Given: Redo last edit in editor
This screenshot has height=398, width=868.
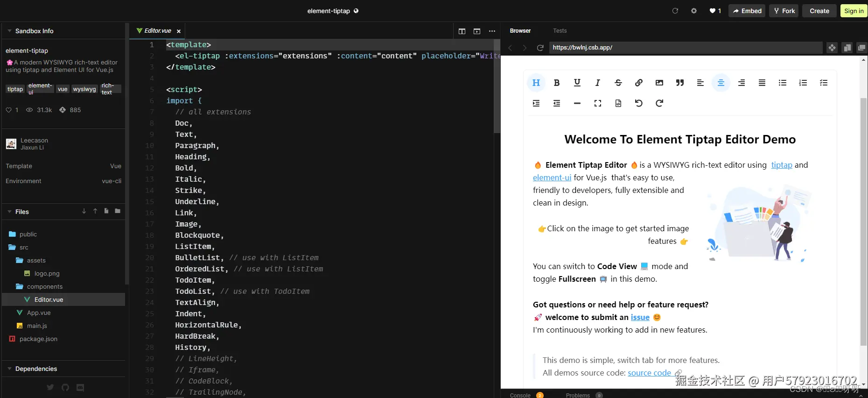Looking at the screenshot, I should coord(659,103).
